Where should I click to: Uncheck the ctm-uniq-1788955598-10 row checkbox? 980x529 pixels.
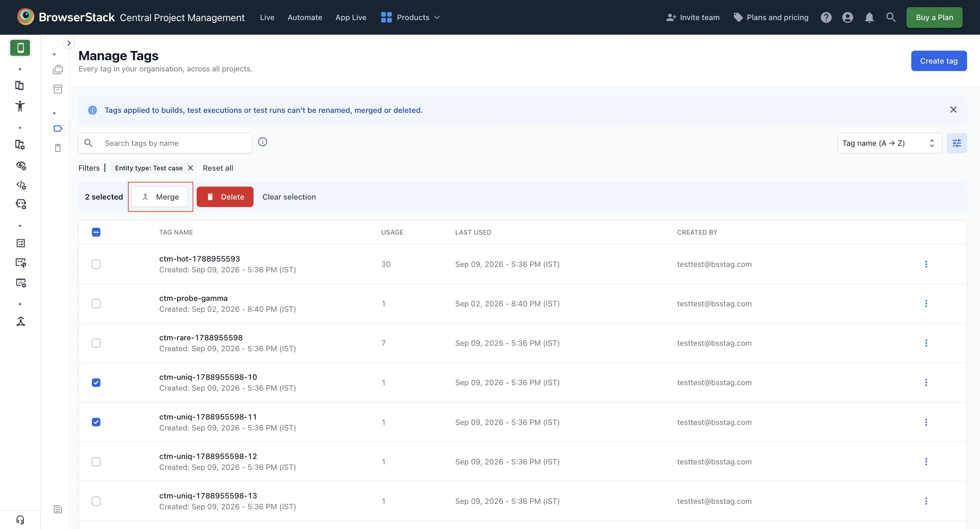tap(96, 383)
